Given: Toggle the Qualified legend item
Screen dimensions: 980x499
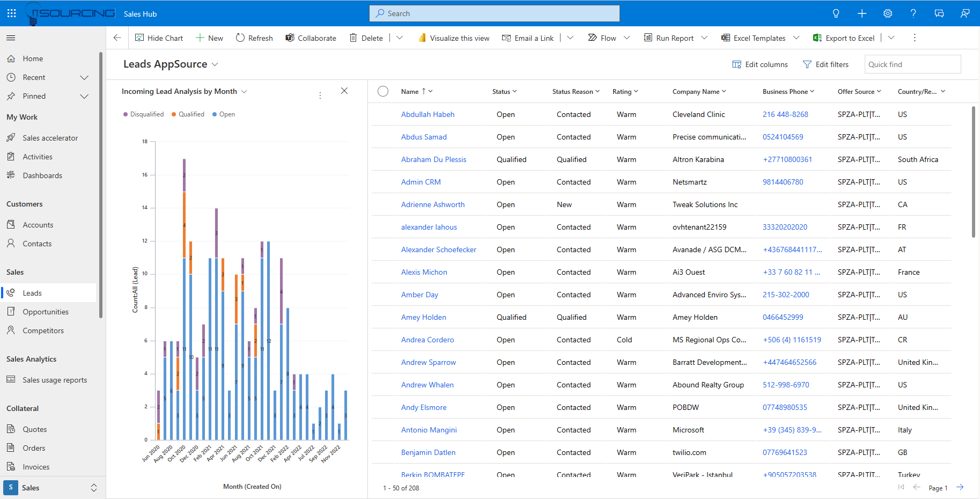Looking at the screenshot, I should click(188, 114).
